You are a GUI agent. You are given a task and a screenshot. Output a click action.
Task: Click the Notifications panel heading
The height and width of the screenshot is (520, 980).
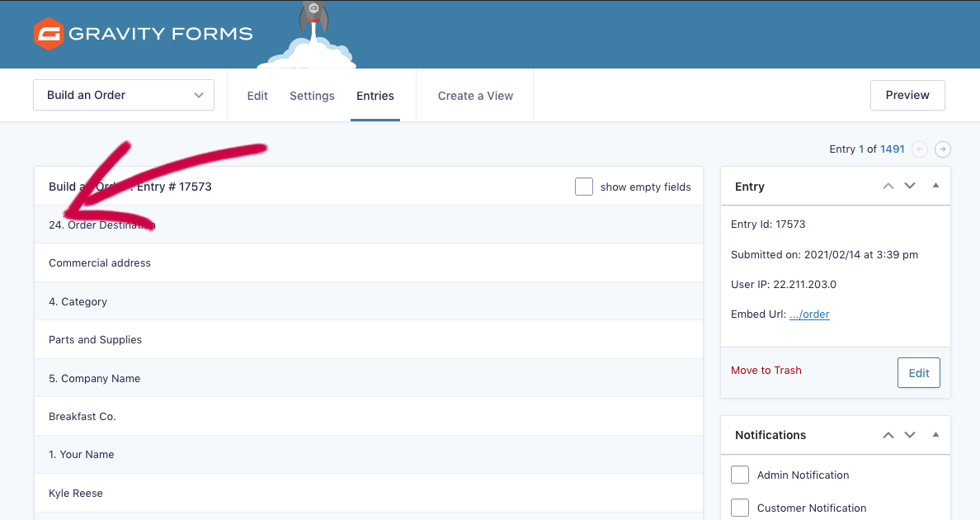(770, 435)
